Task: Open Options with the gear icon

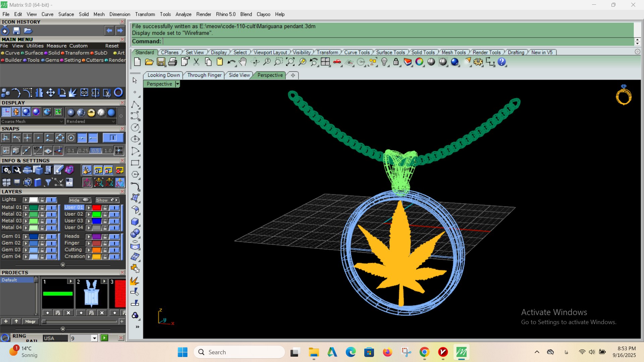Action: [478, 62]
